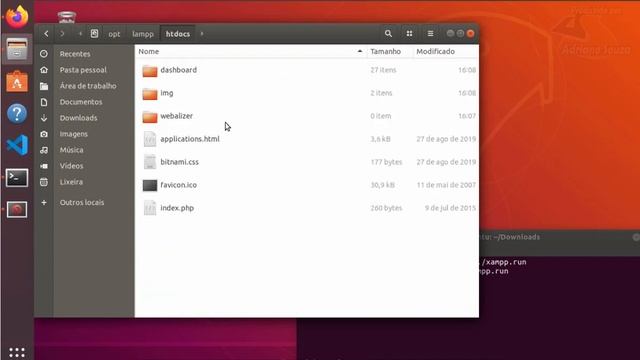Sort files by the Tamanho column
640x360 pixels.
385,51
